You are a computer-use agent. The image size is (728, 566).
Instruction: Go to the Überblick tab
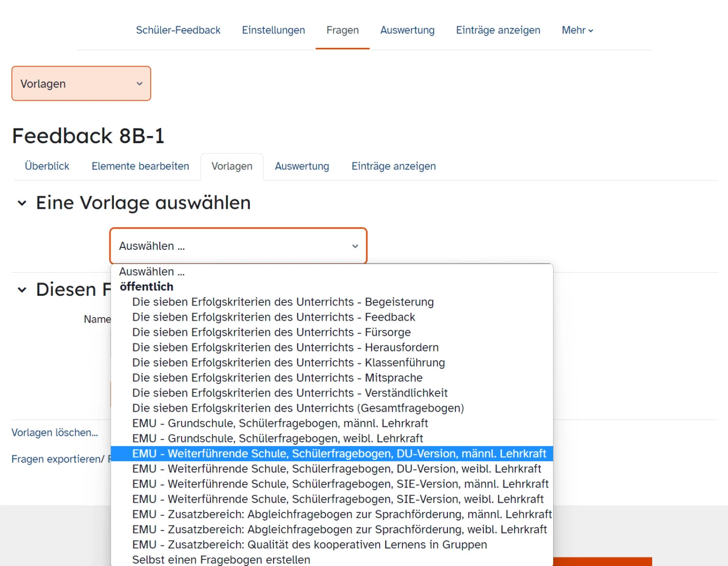(47, 166)
